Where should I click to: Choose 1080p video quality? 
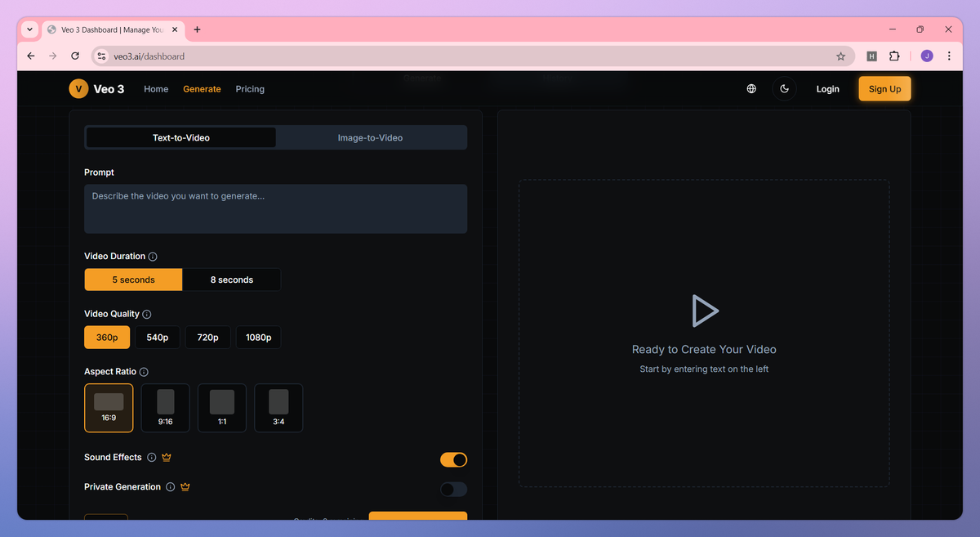click(x=259, y=338)
